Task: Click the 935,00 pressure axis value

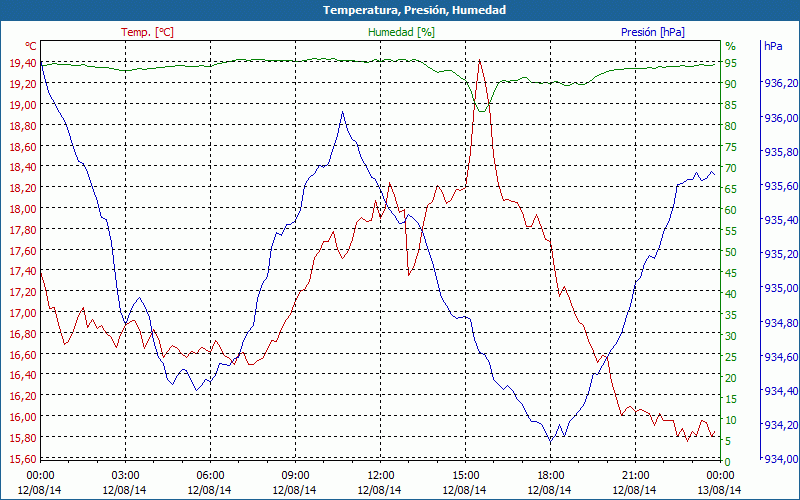Action: 781,288
